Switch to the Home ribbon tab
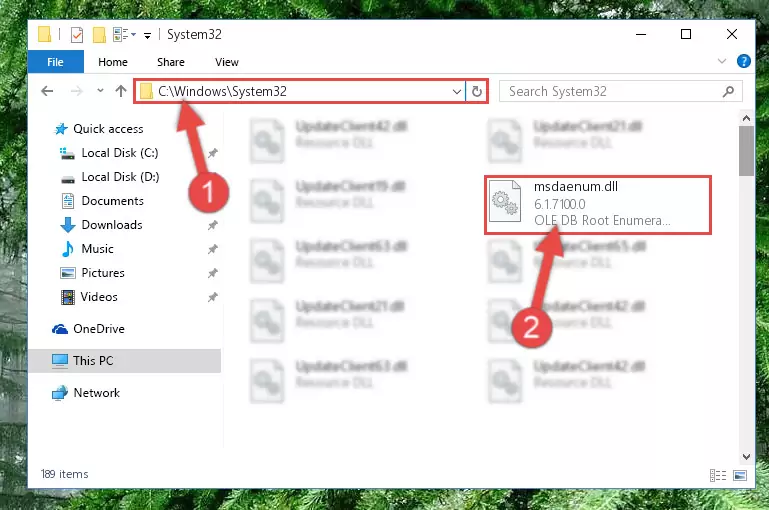The height and width of the screenshot is (510, 769). pos(113,62)
